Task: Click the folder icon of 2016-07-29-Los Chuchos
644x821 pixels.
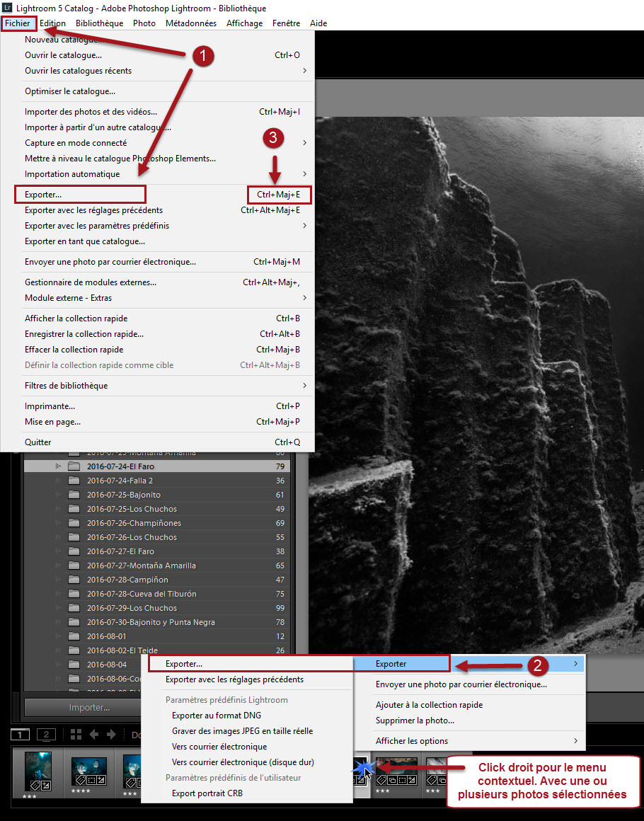Action: click(74, 607)
